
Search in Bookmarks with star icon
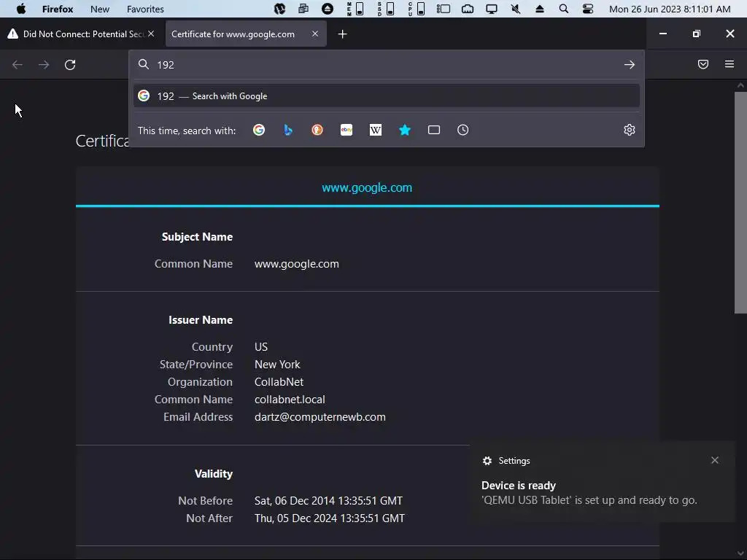[404, 130]
